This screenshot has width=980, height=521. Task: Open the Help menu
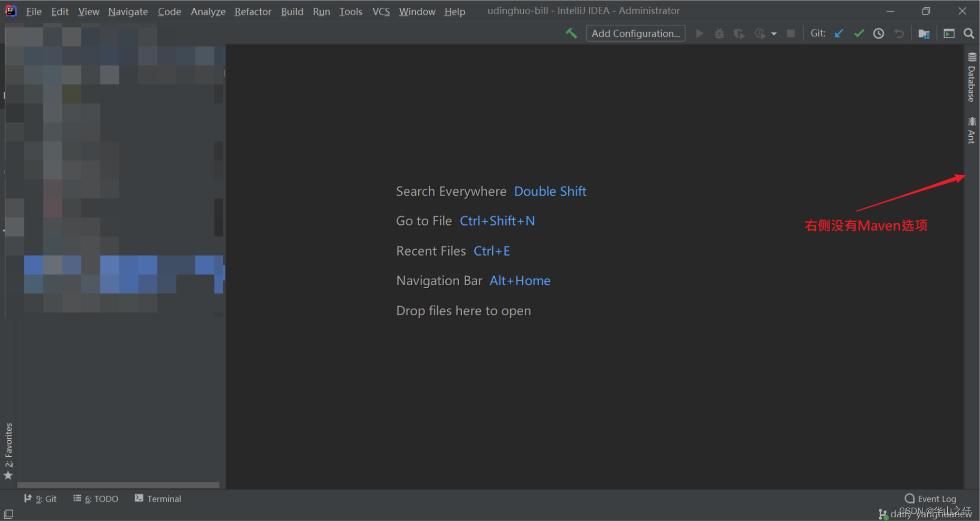point(455,12)
